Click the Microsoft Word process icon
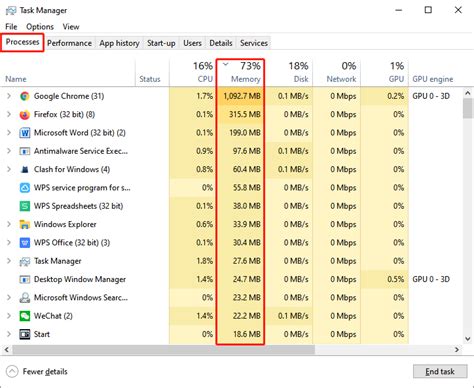The width and height of the screenshot is (474, 388). [x=24, y=133]
